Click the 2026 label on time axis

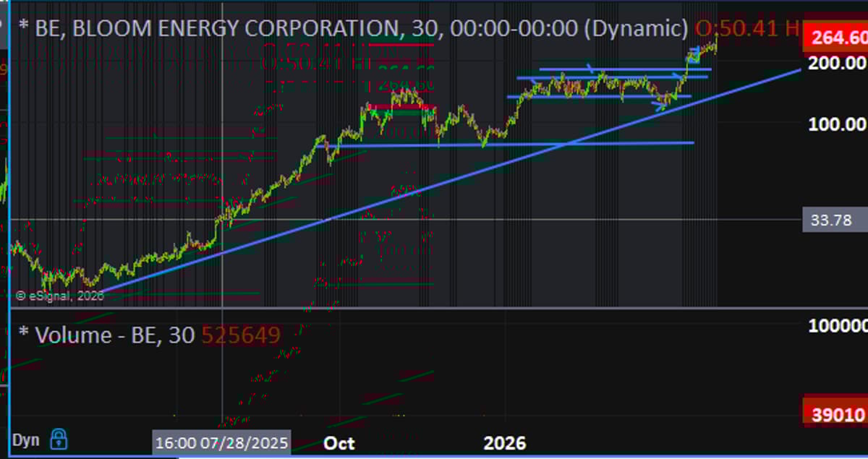coord(504,442)
